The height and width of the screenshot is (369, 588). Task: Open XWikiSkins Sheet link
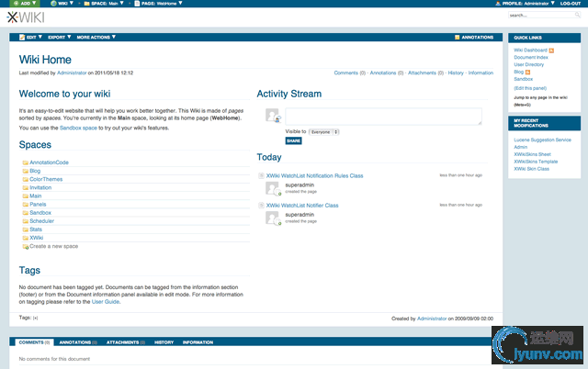(x=532, y=154)
